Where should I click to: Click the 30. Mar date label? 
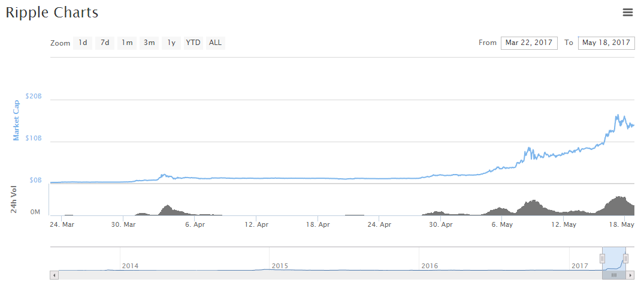[x=123, y=224]
